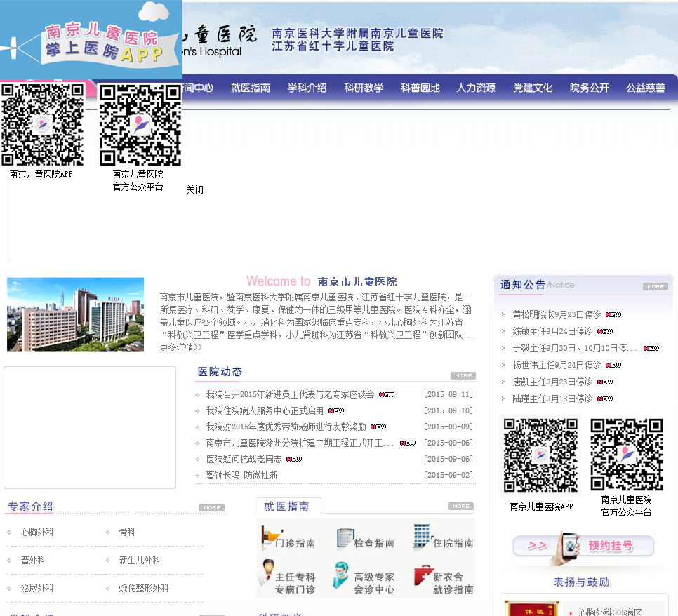Open the 院务公开 navigation item
This screenshot has height=616, width=678.
tap(590, 88)
